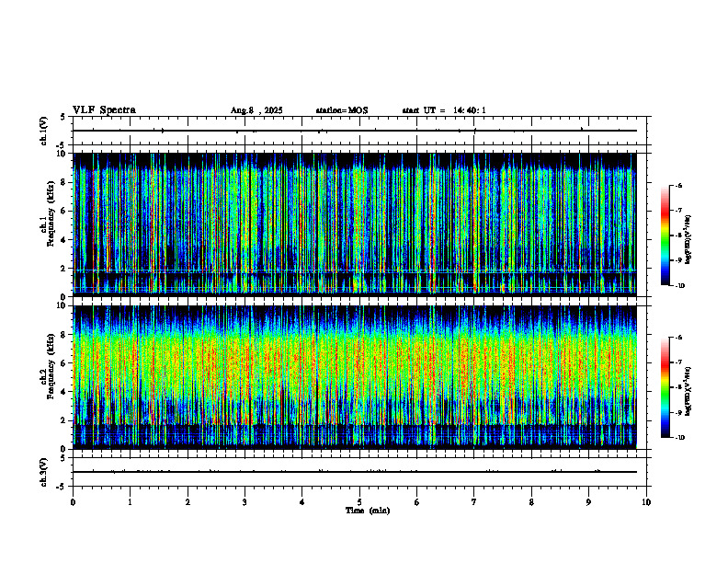
Task: Click time axis tick label "2"
Action: [x=188, y=502]
